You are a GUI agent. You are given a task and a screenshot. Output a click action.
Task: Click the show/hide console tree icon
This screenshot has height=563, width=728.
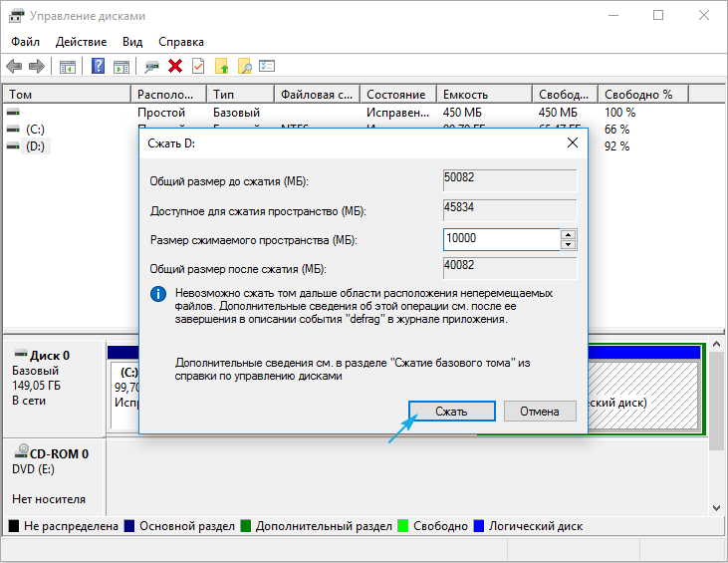[68, 67]
